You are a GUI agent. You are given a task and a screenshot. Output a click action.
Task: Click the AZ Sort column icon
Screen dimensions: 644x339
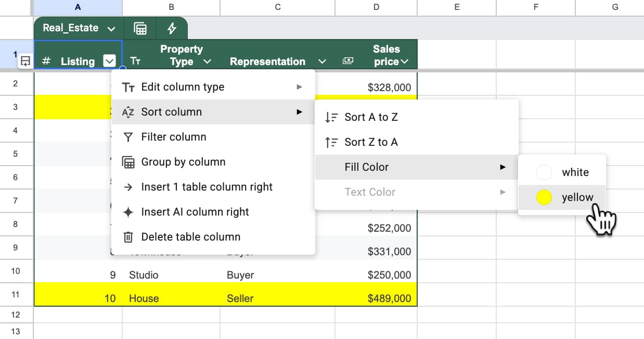pos(128,112)
